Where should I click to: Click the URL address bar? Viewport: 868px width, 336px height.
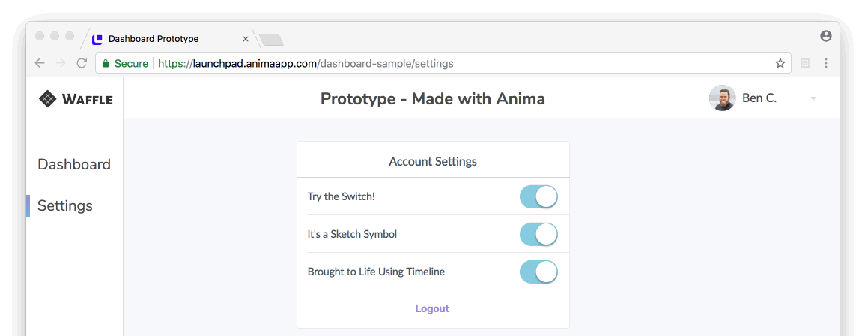(449, 64)
